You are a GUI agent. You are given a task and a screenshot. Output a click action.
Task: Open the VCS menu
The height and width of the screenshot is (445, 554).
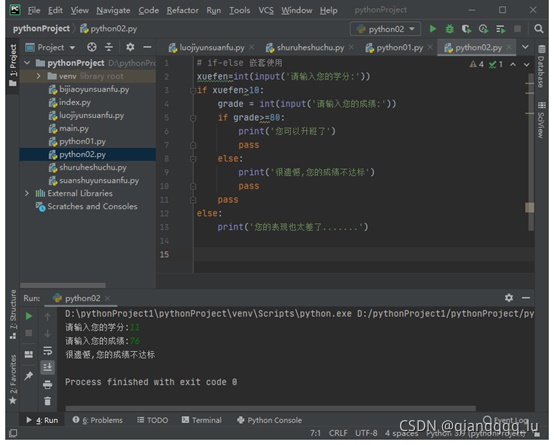click(x=266, y=10)
